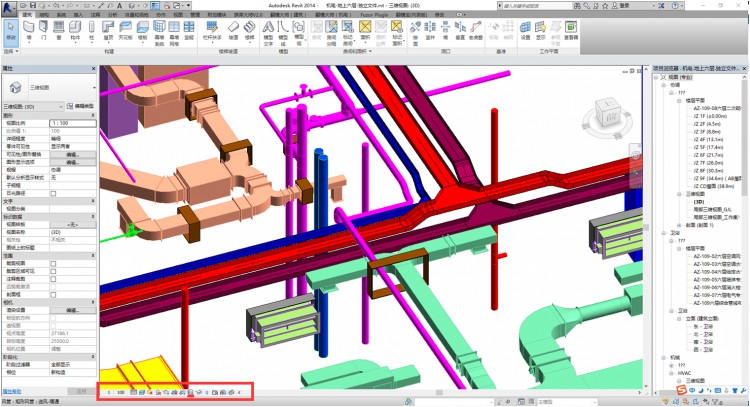This screenshot has width=750, height=407.
Task: Select the 标记房间 (Tag Room) tool
Action: pos(348,33)
